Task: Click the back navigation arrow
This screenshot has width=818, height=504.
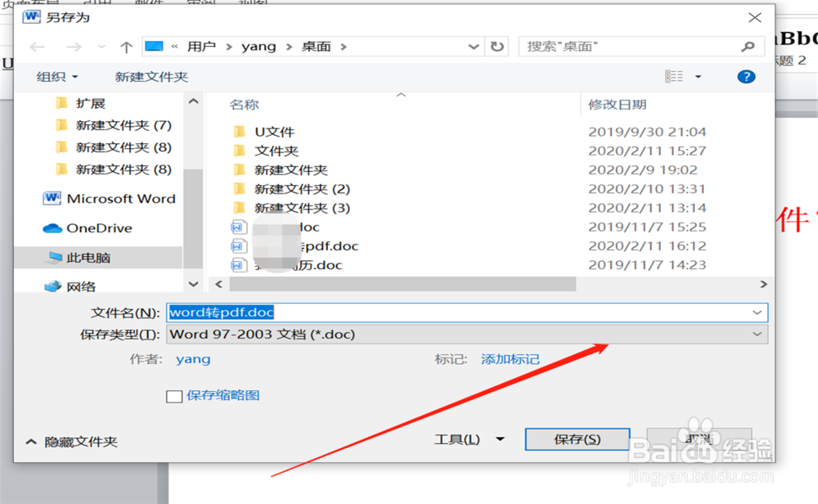Action: coord(36,47)
